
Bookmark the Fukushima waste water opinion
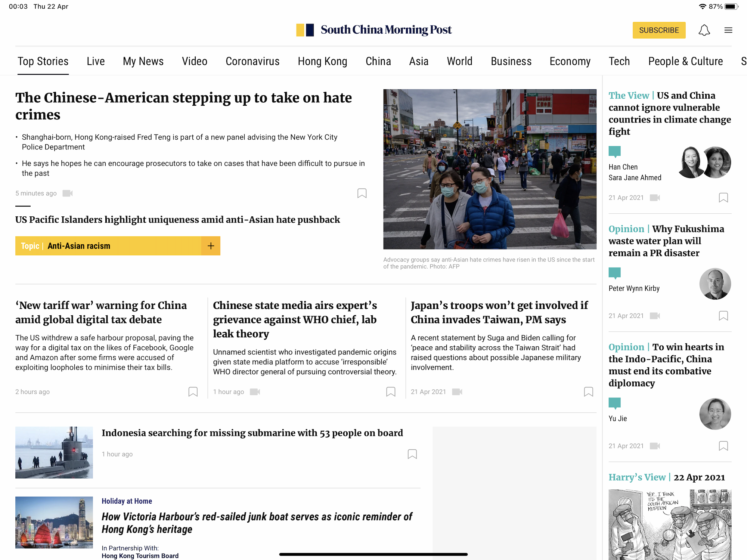[x=723, y=316]
